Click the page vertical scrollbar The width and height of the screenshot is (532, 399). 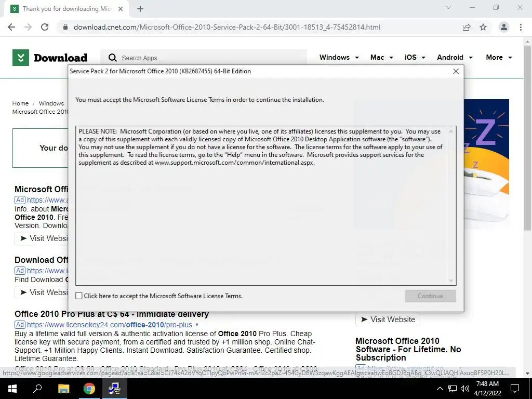click(527, 138)
